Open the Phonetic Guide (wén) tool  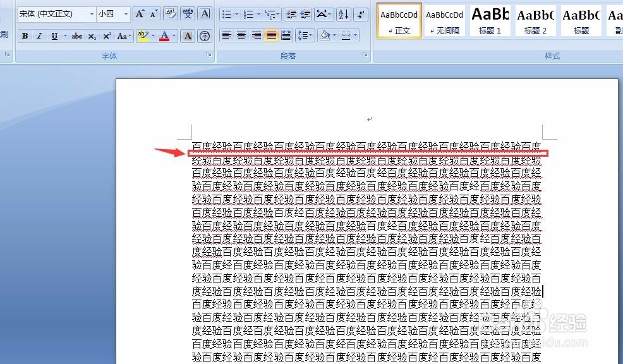188,15
